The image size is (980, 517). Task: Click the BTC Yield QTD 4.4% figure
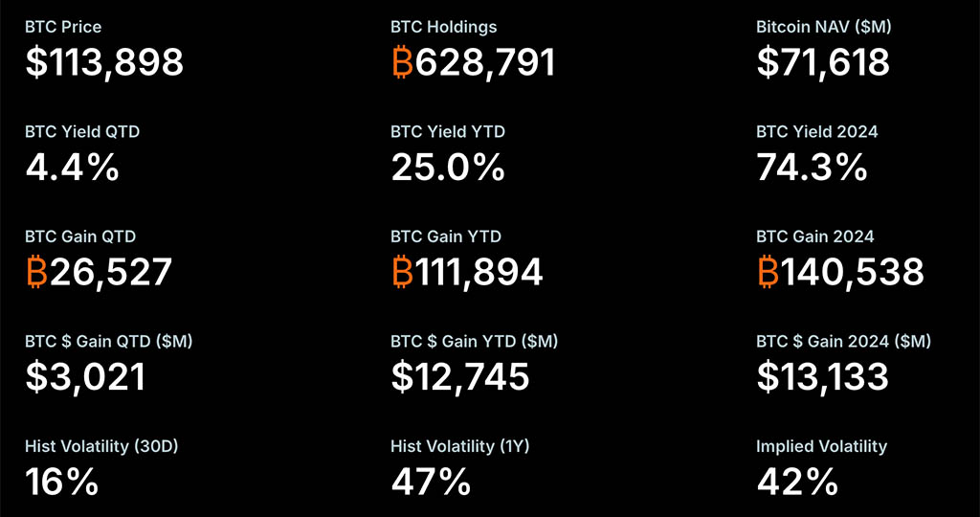[x=73, y=168]
